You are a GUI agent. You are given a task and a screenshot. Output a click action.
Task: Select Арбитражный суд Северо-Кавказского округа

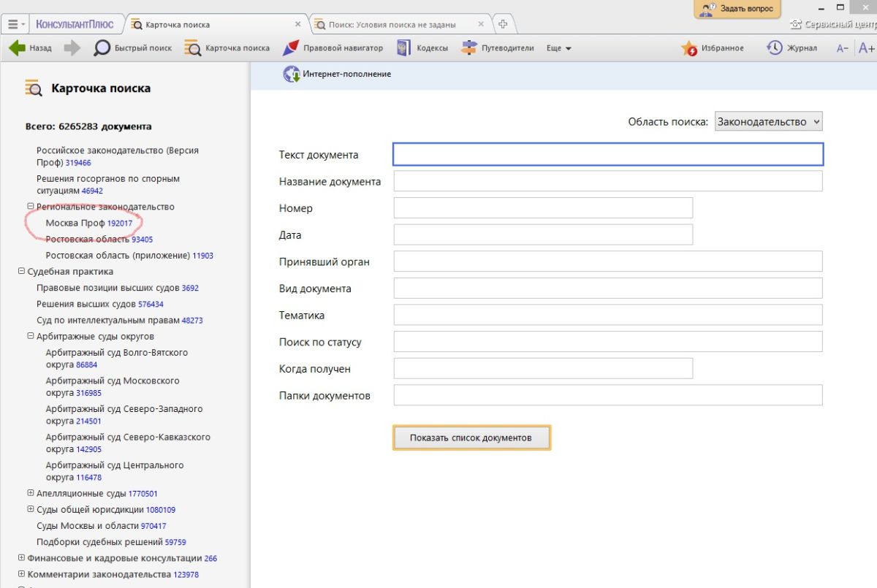[128, 443]
